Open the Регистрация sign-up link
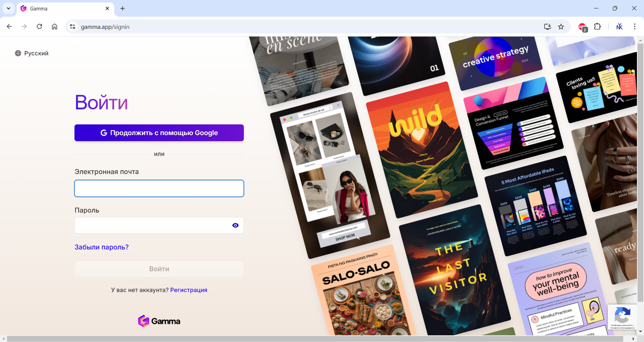This screenshot has width=644, height=342. (x=188, y=290)
